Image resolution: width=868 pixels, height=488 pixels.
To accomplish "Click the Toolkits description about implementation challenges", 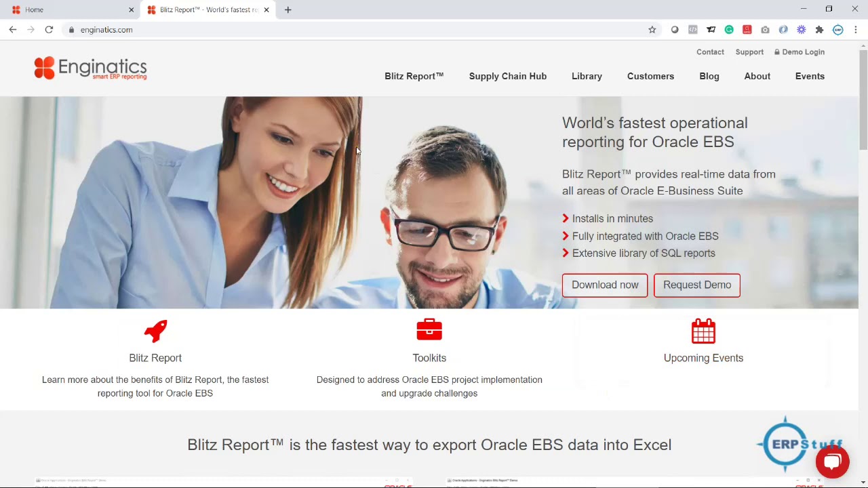I will 429,386.
